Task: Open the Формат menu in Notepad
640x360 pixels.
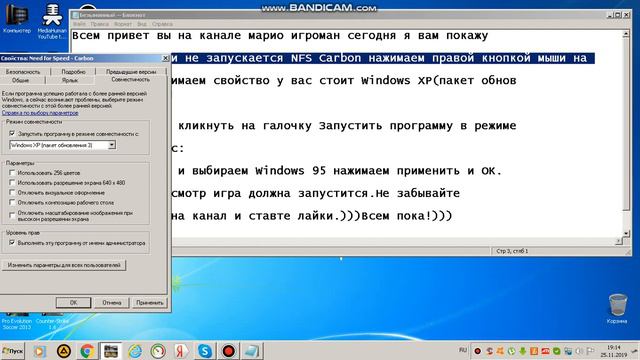Action: coord(123,24)
